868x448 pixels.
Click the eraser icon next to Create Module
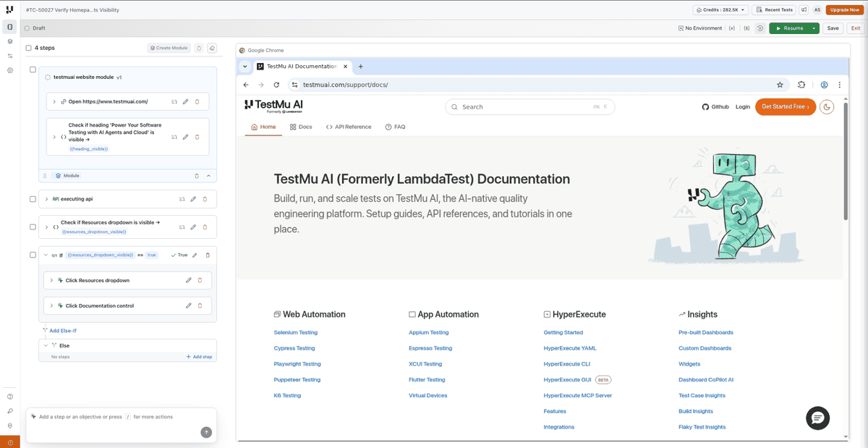212,48
